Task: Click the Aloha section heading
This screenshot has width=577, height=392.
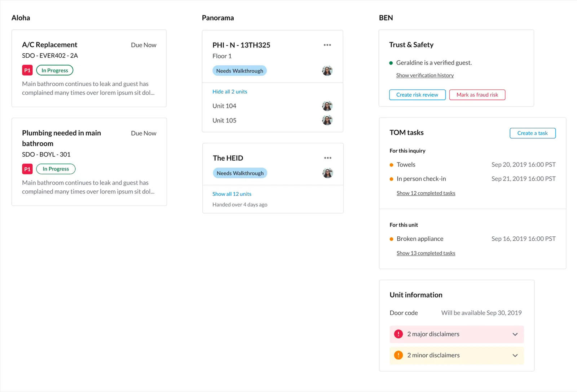Action: coord(21,18)
